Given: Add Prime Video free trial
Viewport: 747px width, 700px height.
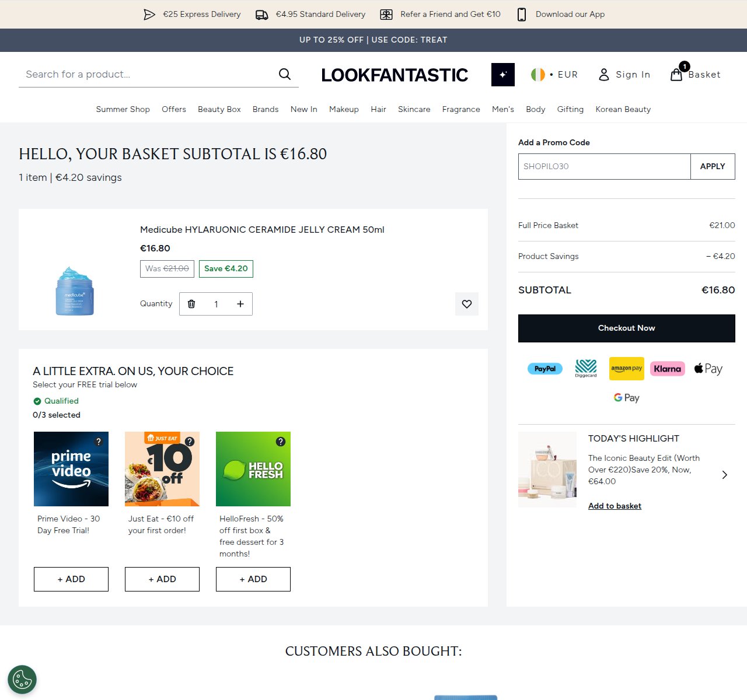Looking at the screenshot, I should [x=71, y=579].
